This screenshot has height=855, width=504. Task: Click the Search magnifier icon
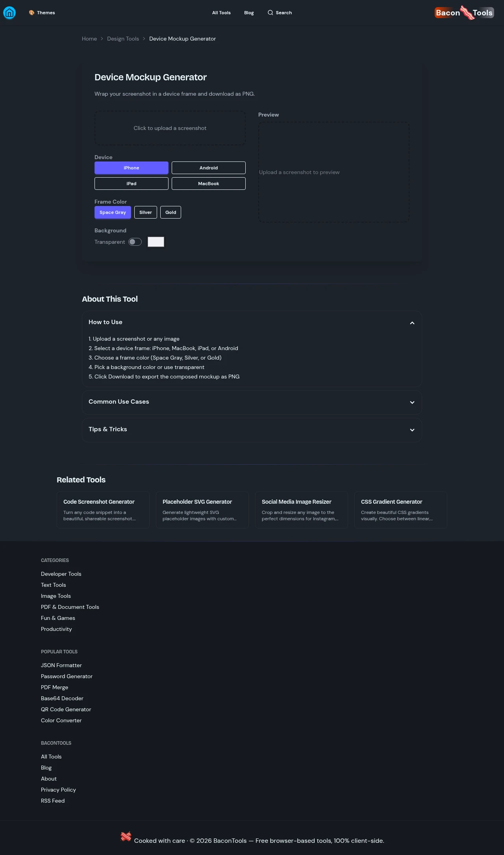270,13
